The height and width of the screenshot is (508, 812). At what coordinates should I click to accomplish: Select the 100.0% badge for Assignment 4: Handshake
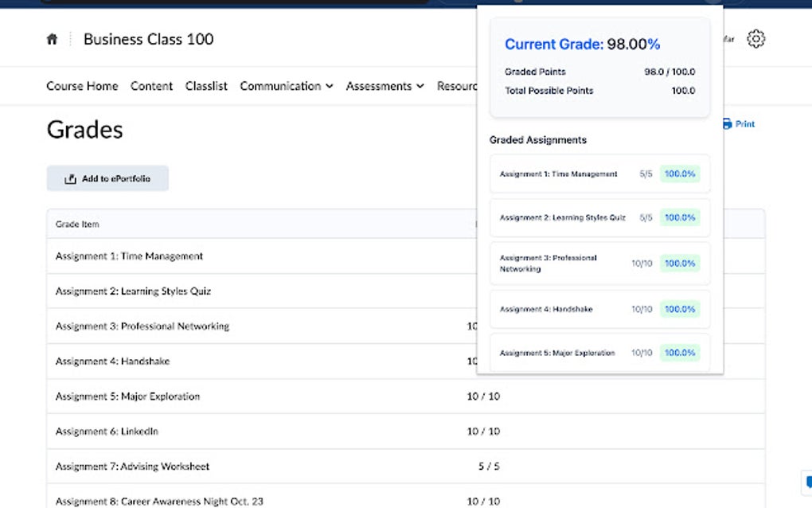click(x=679, y=309)
